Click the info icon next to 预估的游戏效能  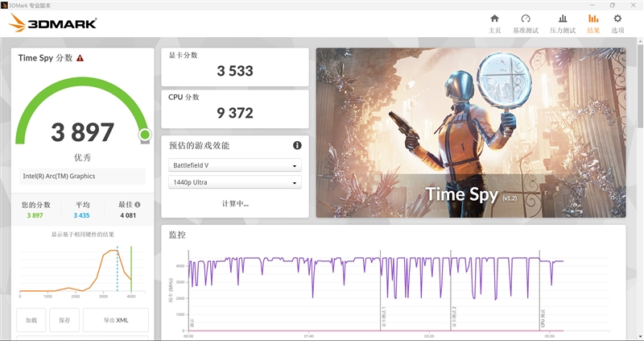coord(297,145)
